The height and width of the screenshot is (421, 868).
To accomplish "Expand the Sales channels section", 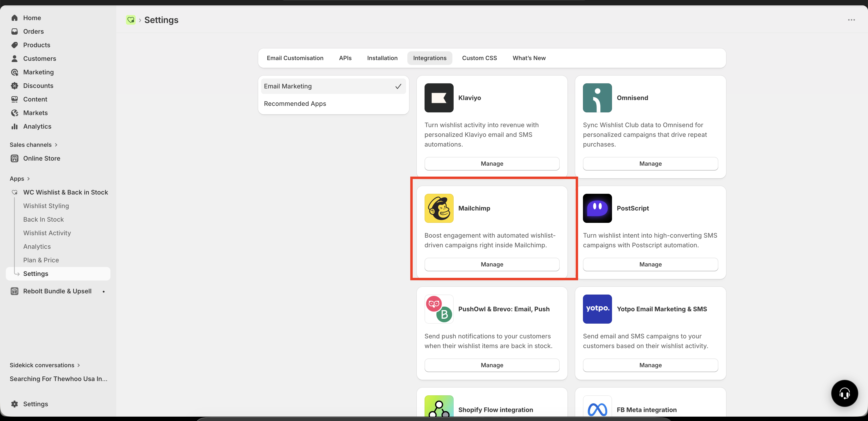I will click(33, 145).
